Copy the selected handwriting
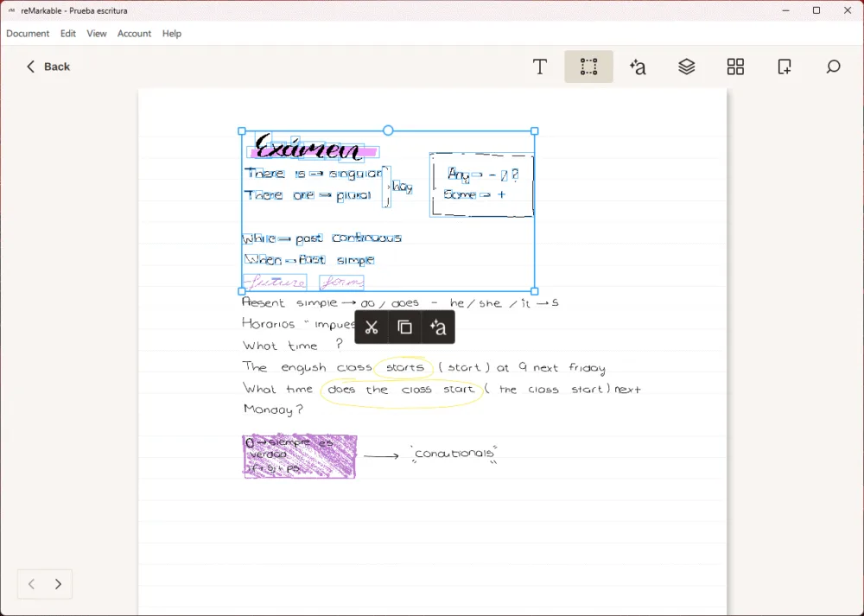This screenshot has height=616, width=864. coord(405,327)
